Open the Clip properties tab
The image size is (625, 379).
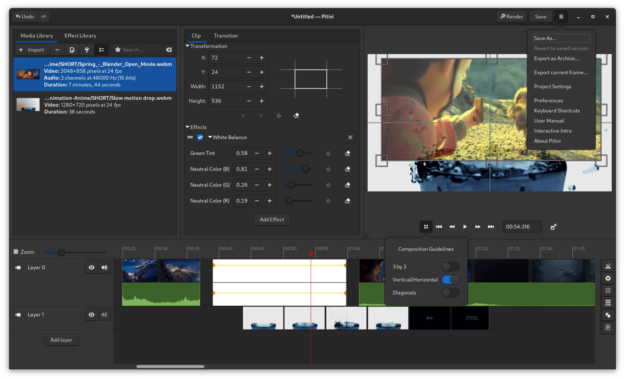[196, 36]
